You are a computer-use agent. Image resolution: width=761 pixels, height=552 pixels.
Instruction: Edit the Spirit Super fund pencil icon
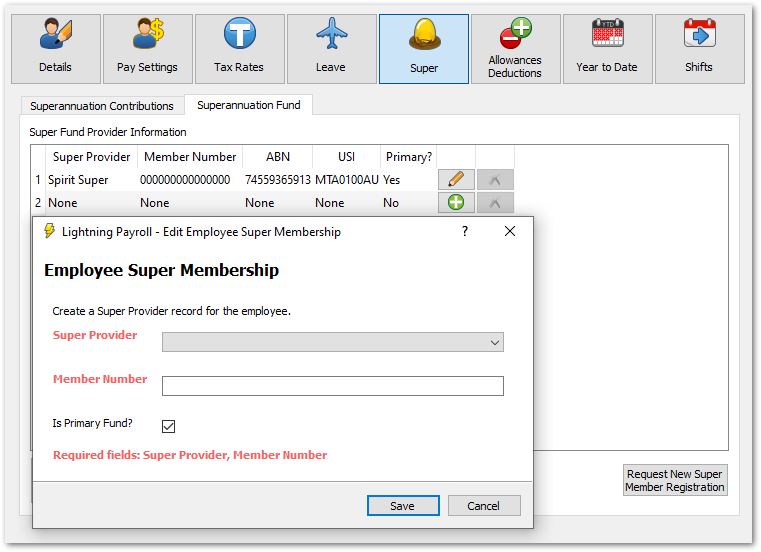pyautogui.click(x=456, y=180)
